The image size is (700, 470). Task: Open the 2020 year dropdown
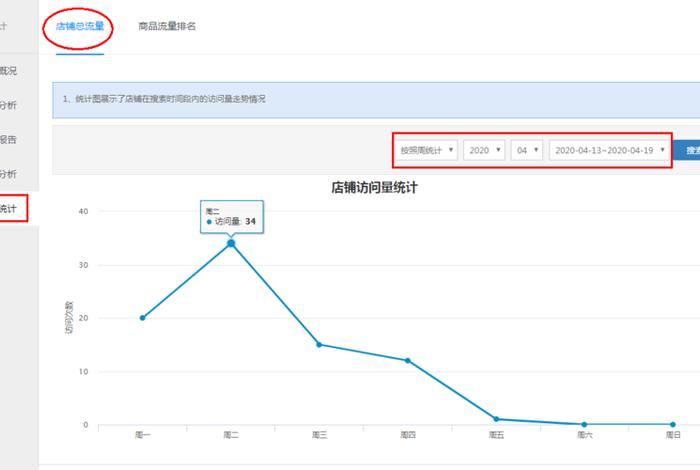[x=484, y=150]
